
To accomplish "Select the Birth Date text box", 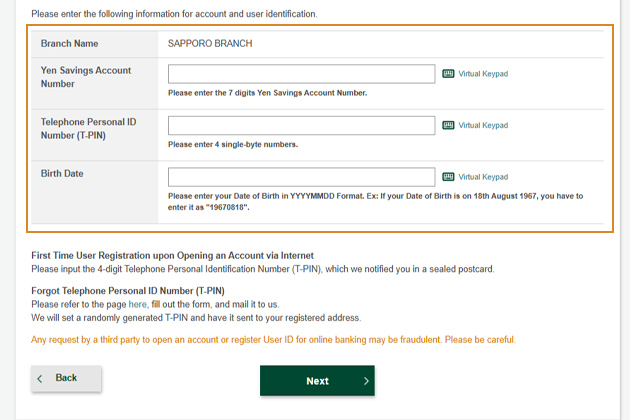I will pyautogui.click(x=301, y=176).
